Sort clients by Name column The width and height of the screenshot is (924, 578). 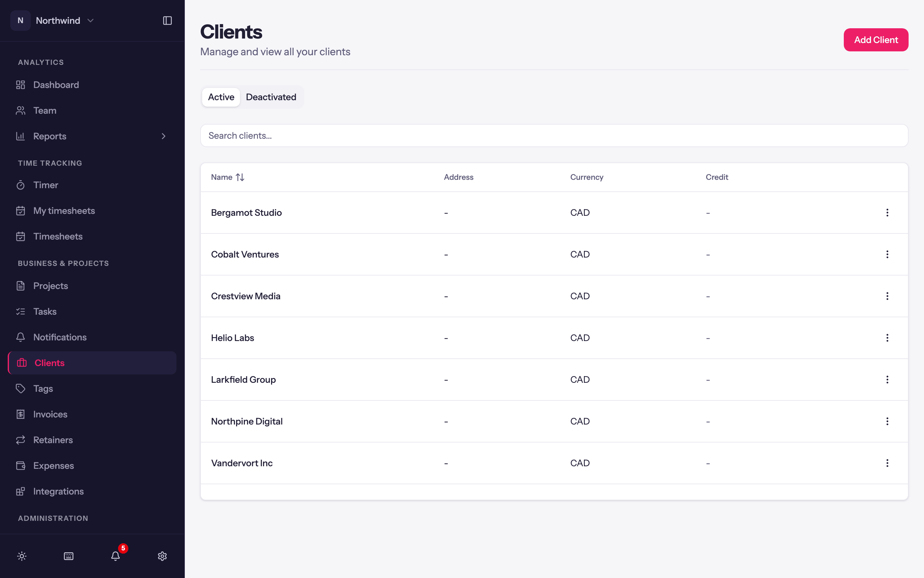click(x=227, y=177)
